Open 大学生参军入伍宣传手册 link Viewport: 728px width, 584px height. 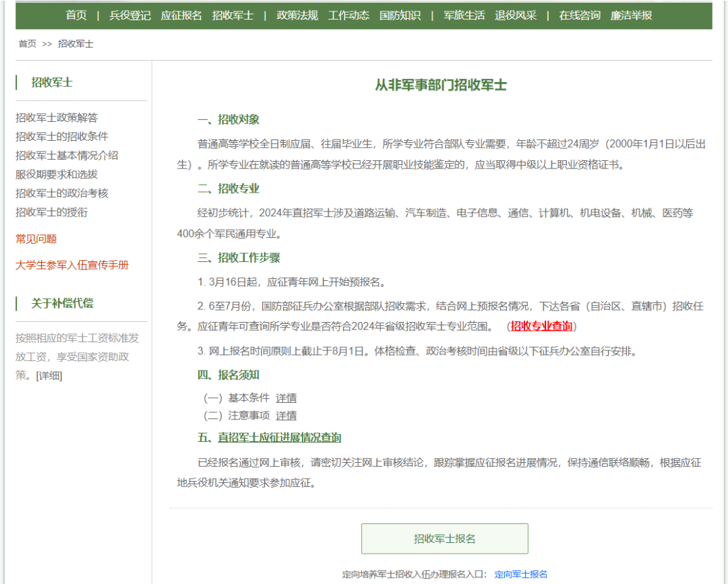(72, 265)
